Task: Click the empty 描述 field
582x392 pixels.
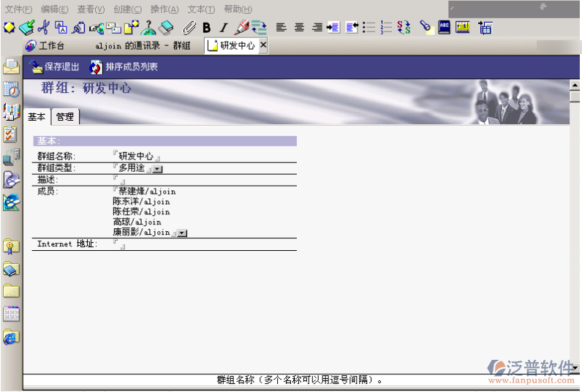Action: coord(119,180)
